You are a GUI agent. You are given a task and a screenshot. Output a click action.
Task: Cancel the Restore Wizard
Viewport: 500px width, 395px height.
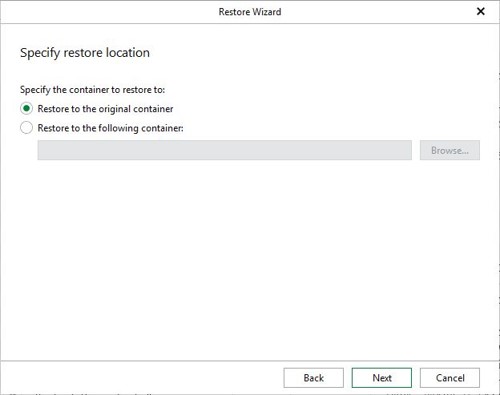pos(450,378)
